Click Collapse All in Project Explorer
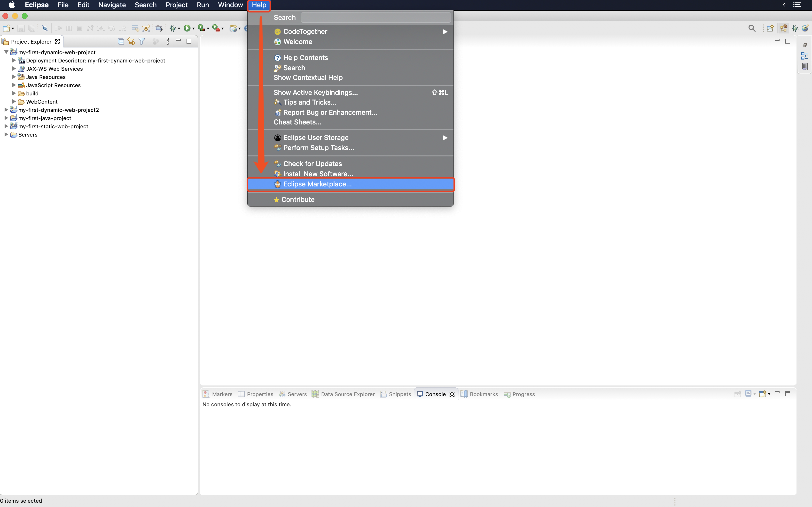812x507 pixels. (x=121, y=42)
